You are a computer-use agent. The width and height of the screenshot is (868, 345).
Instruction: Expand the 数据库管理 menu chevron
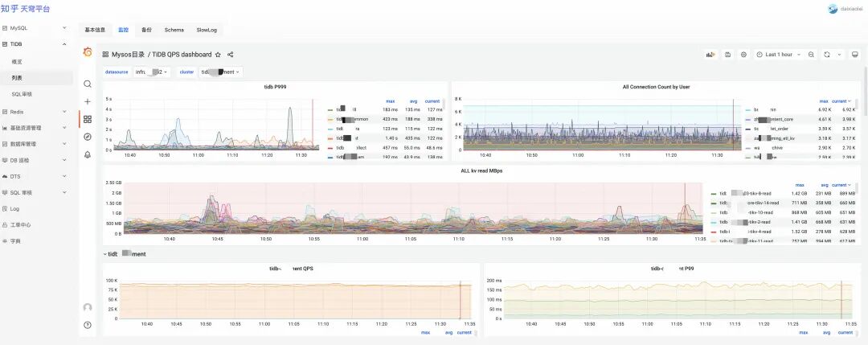coord(64,144)
